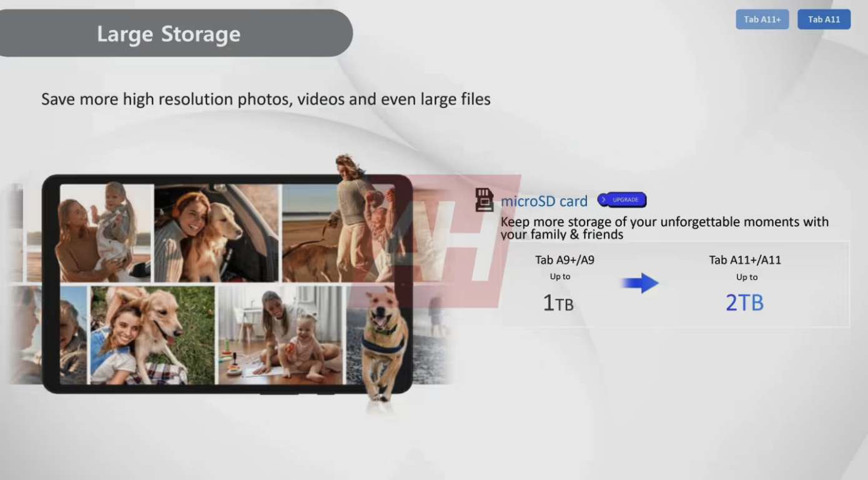The image size is (868, 480).
Task: Click the 2TB storage value
Action: pos(744,303)
